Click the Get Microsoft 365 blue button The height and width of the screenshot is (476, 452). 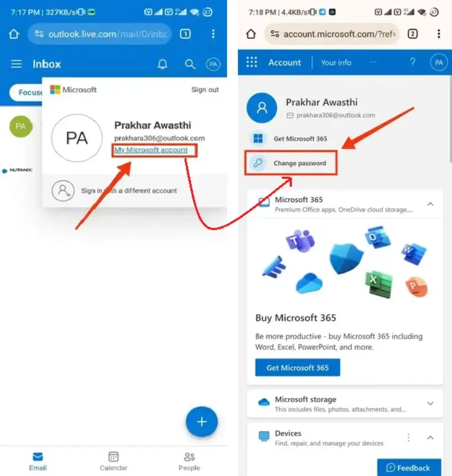tap(298, 367)
